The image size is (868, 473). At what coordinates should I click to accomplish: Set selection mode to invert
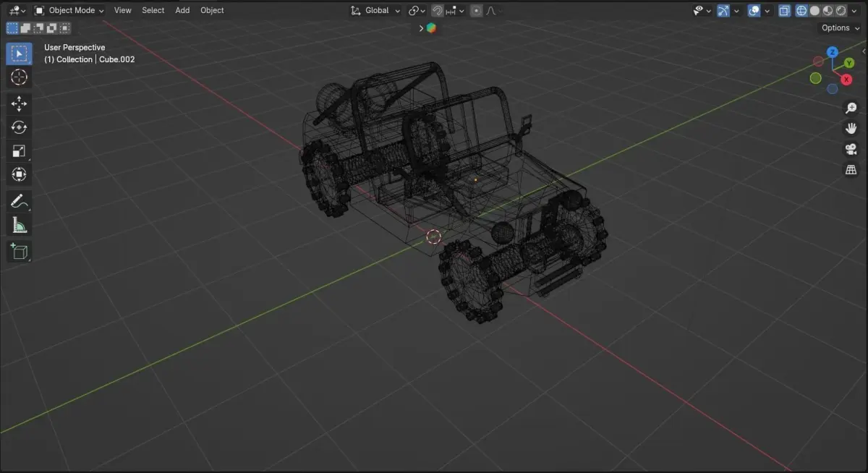(x=51, y=28)
